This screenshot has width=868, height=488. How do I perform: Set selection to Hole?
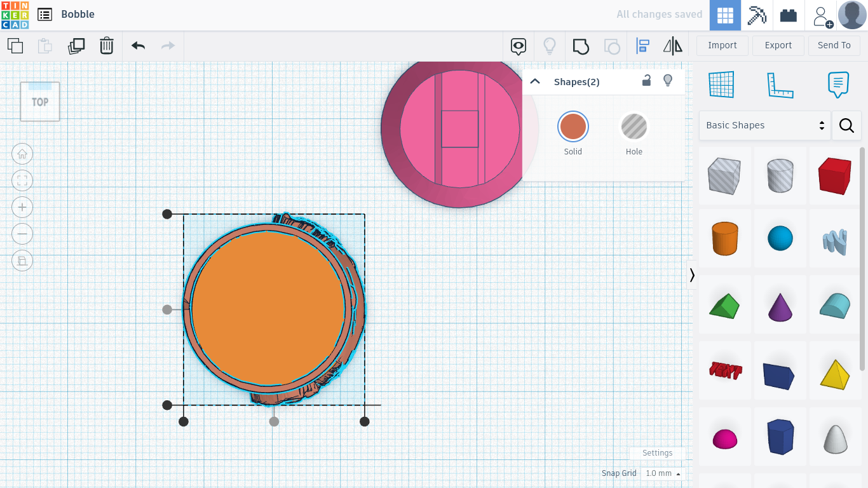point(634,126)
